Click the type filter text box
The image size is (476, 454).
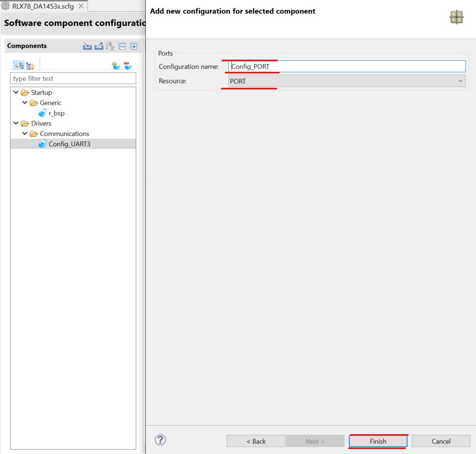(73, 78)
